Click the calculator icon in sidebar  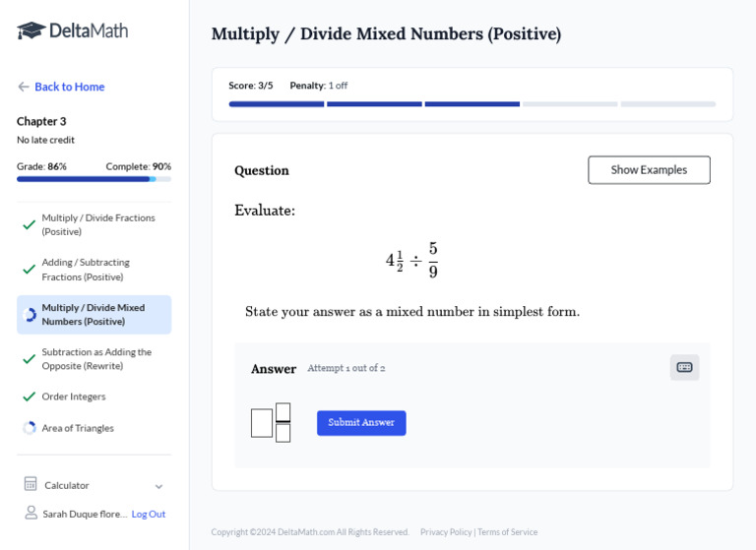point(31,484)
